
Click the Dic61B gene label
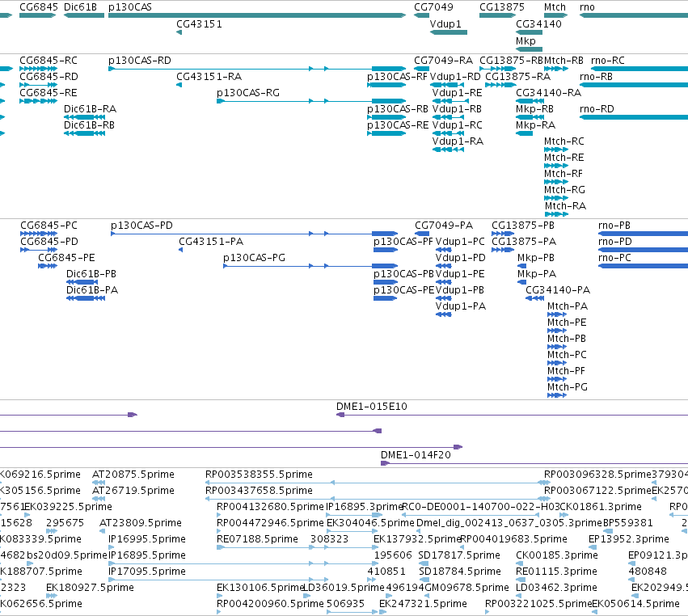point(80,7)
